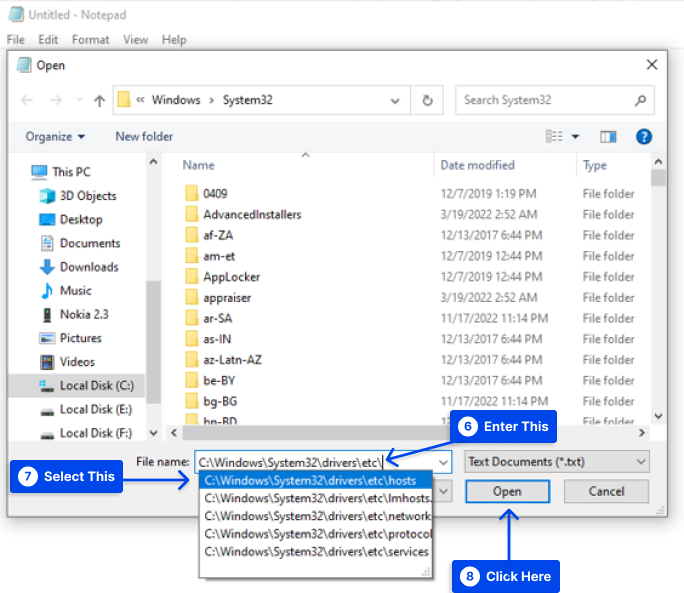
Task: Select the AppLocker folder
Action: (222, 277)
